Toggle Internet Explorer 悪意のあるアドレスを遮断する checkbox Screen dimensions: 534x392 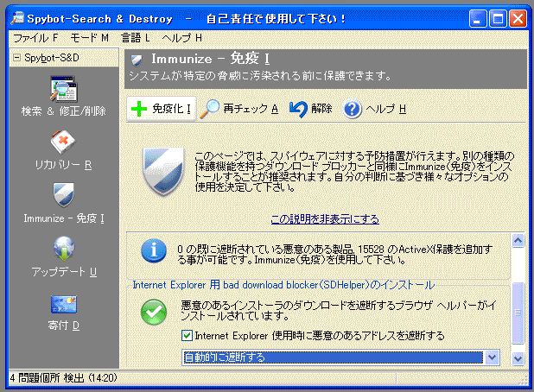(187, 336)
